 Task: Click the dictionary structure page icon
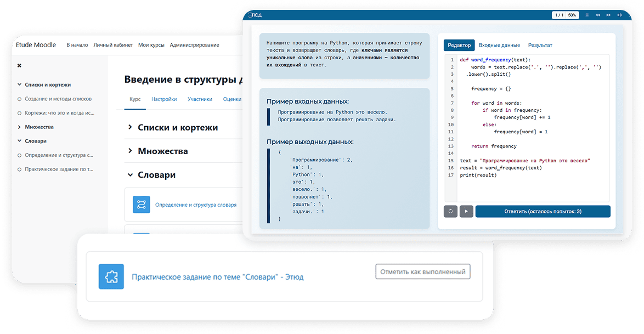(141, 205)
